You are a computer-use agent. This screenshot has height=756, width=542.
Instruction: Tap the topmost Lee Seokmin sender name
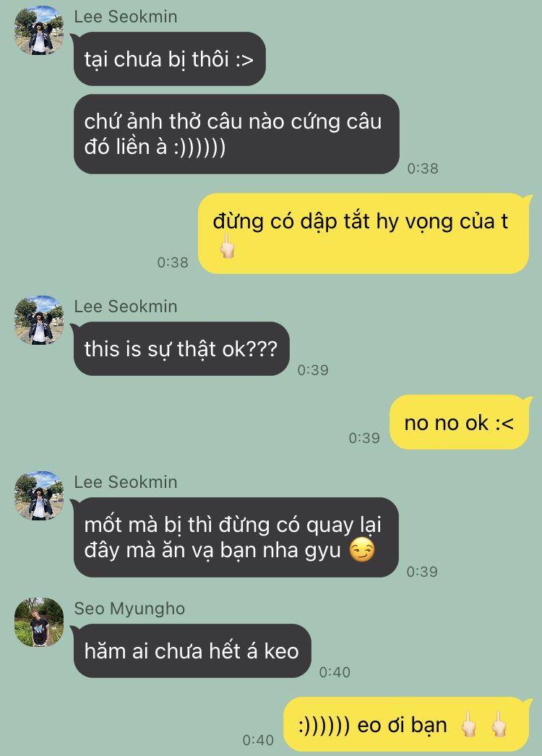click(x=125, y=17)
